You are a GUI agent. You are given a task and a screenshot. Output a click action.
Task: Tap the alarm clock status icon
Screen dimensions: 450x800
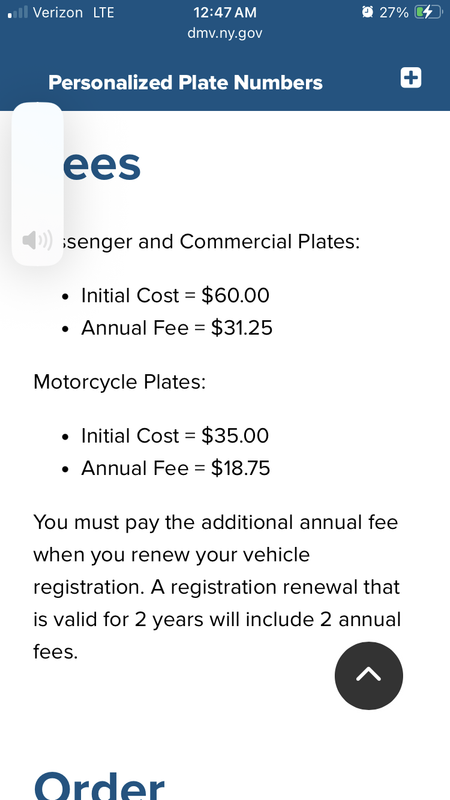[367, 12]
